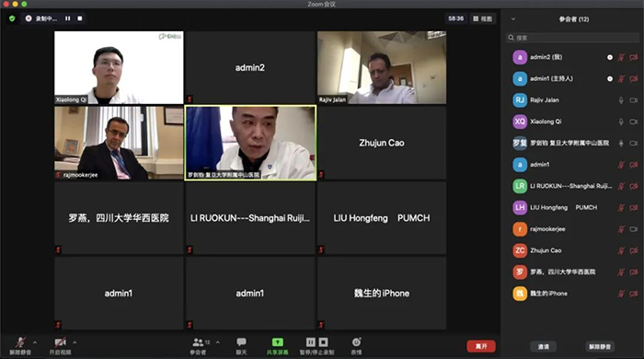Viewport: 644px width, 359px height.
Task: Click the pause/stop recording toolbar icon
Action: coord(316,342)
